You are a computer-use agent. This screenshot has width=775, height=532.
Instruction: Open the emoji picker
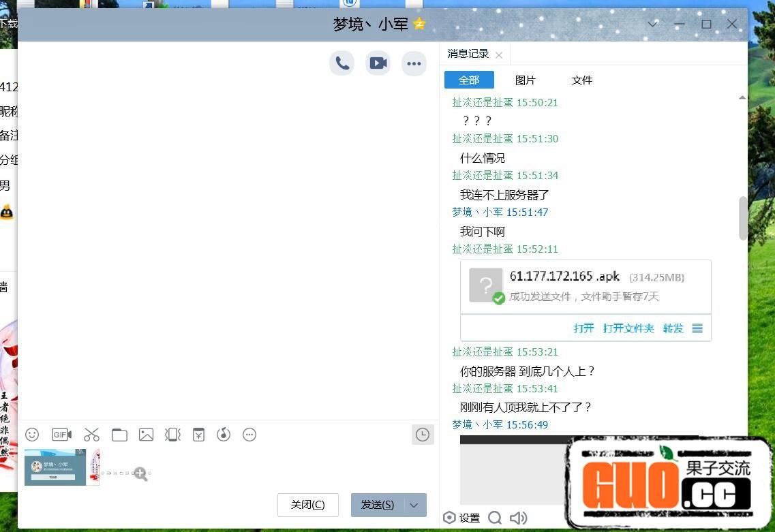[x=32, y=435]
